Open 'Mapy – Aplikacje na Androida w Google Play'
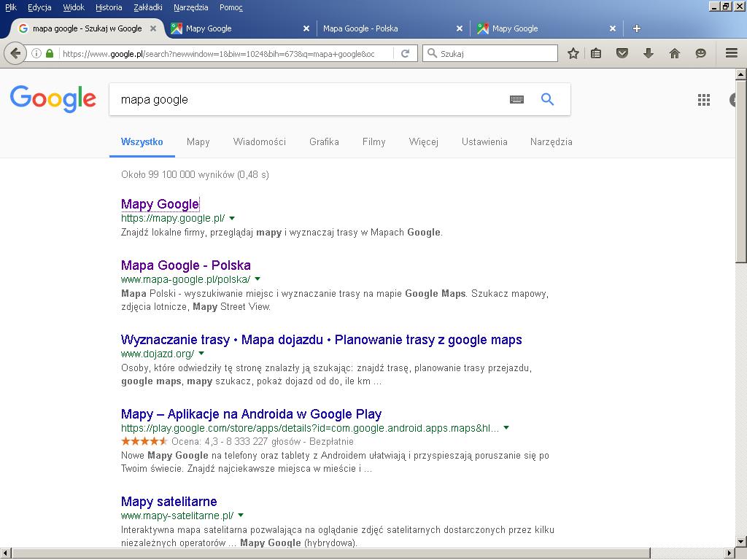 [x=252, y=414]
